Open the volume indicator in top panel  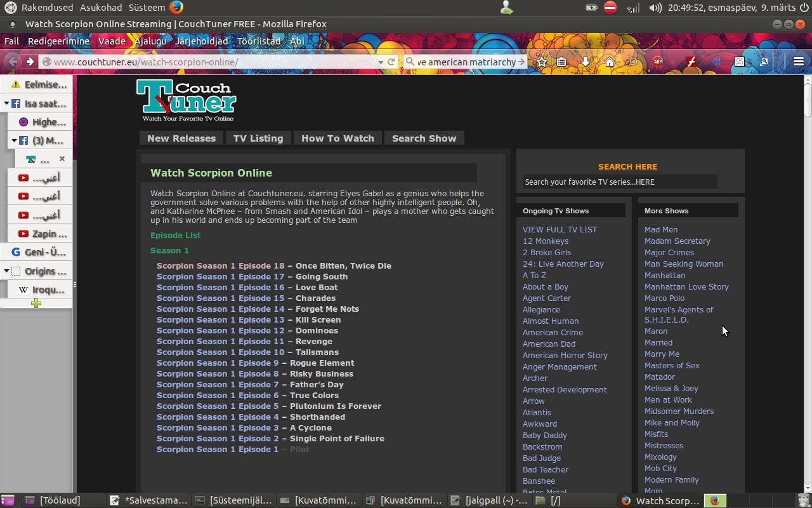coord(656,8)
